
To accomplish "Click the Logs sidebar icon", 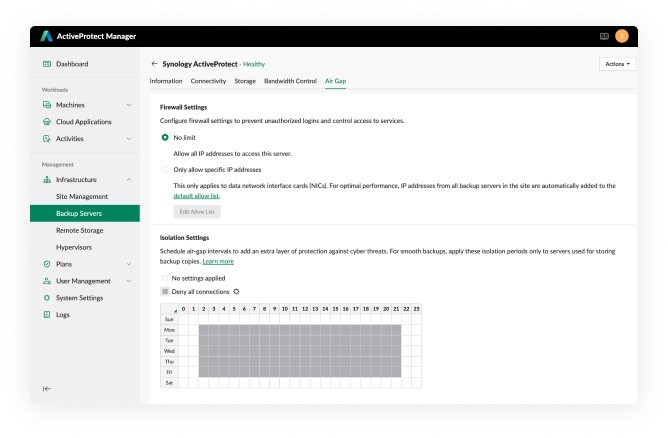I will (x=47, y=315).
